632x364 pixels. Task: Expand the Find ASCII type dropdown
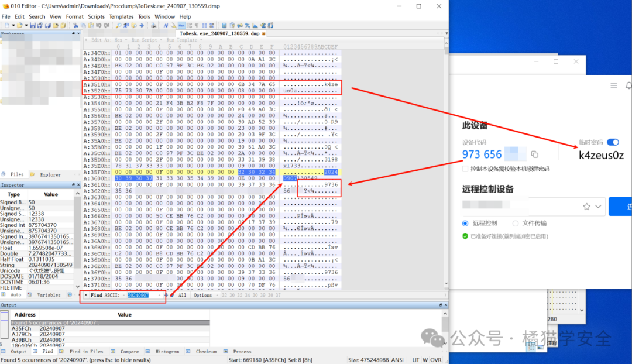[123, 295]
